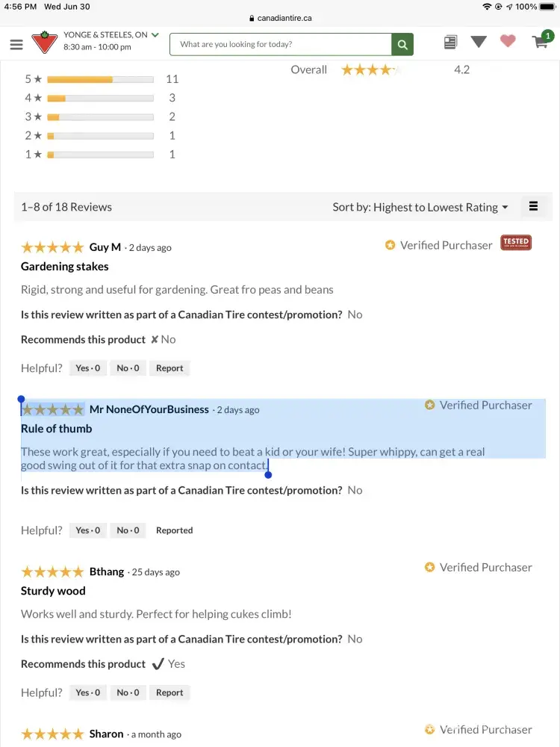Viewport: 560px width, 747px height.
Task: Vote No on Mr NoneOfYourBusiness review
Action: tap(128, 530)
